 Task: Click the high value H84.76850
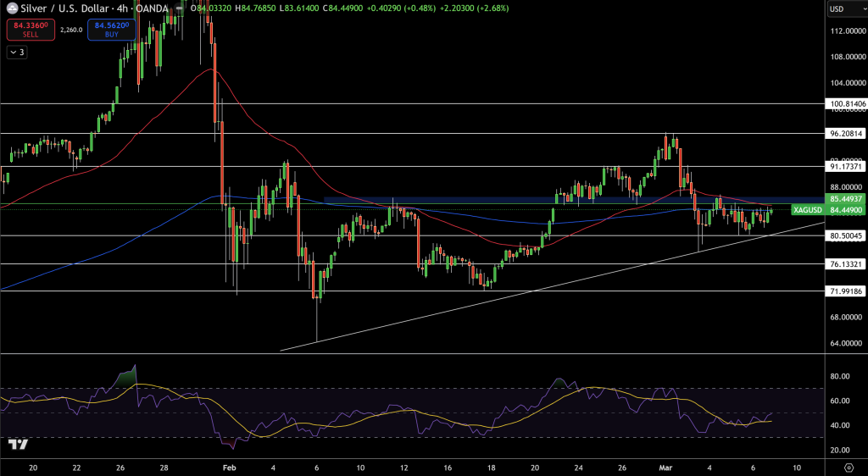[257, 8]
